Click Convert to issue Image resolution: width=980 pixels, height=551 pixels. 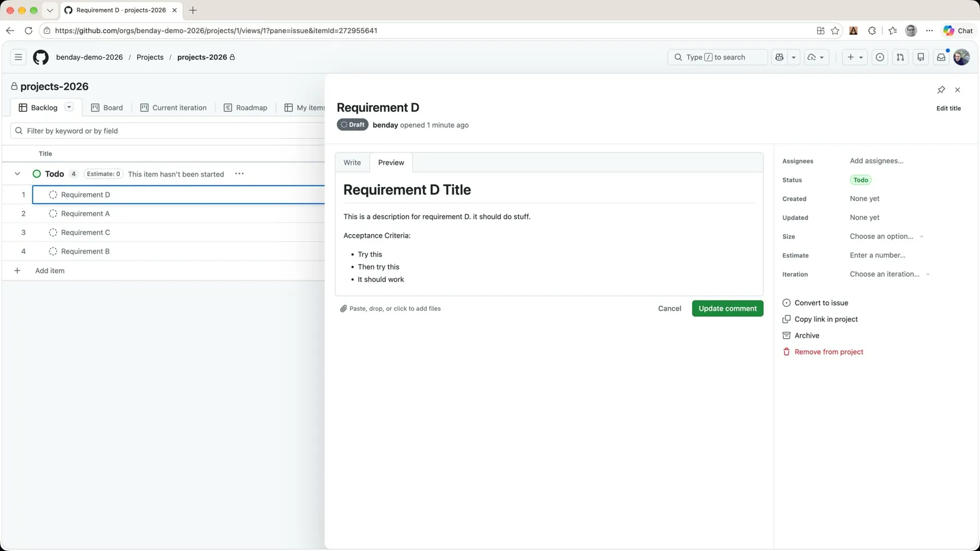point(815,303)
